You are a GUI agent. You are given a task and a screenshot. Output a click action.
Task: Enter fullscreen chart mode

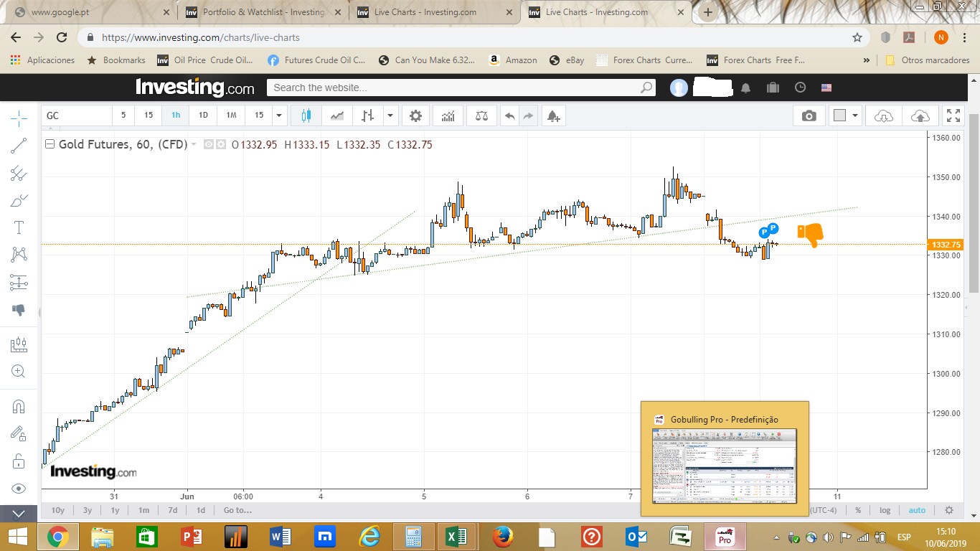click(x=953, y=116)
